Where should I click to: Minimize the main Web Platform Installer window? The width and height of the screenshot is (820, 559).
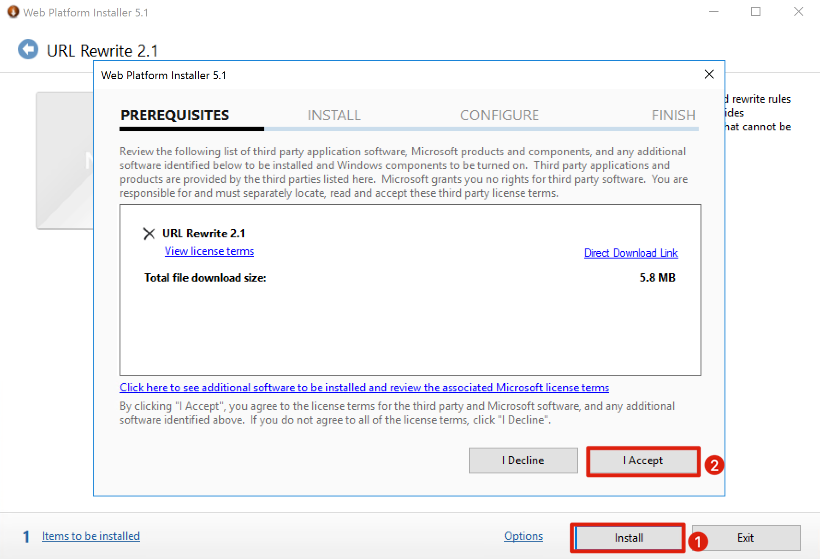[x=714, y=12]
